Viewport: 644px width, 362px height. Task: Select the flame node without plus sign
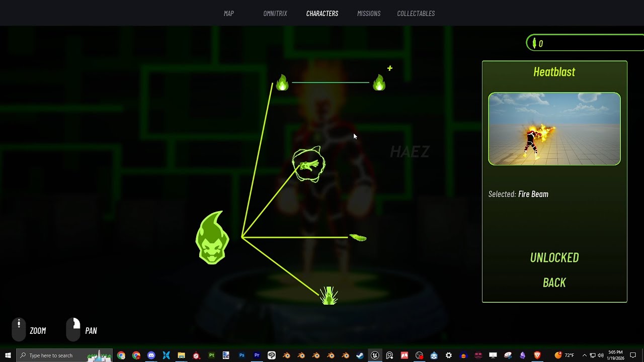point(282,82)
